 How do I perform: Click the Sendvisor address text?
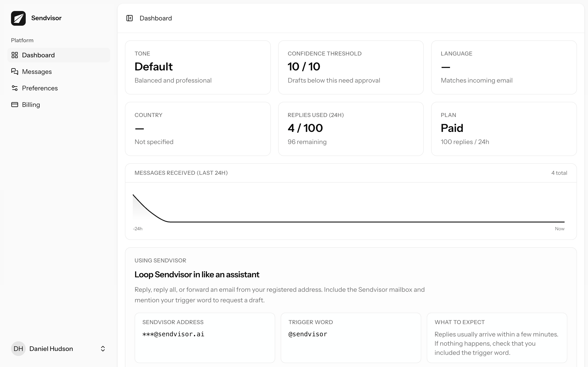point(173,334)
